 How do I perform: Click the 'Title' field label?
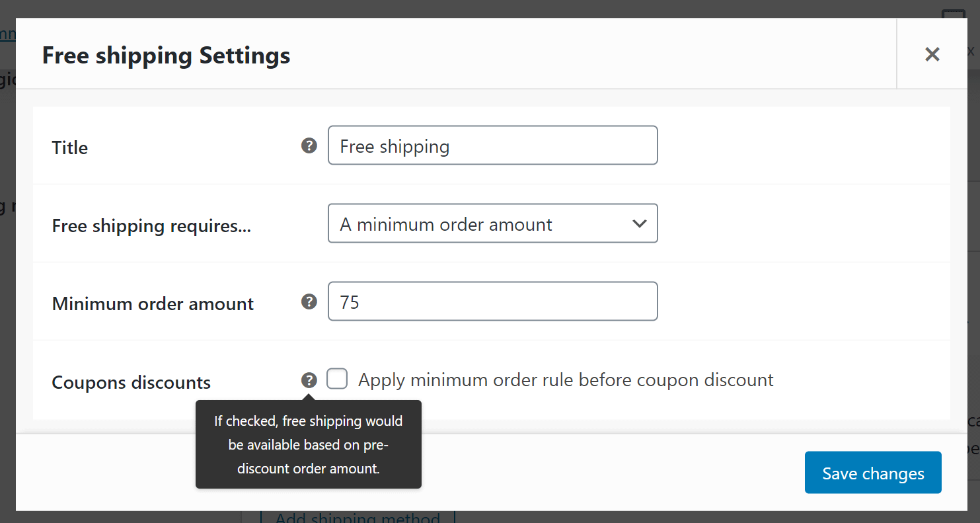[70, 147]
